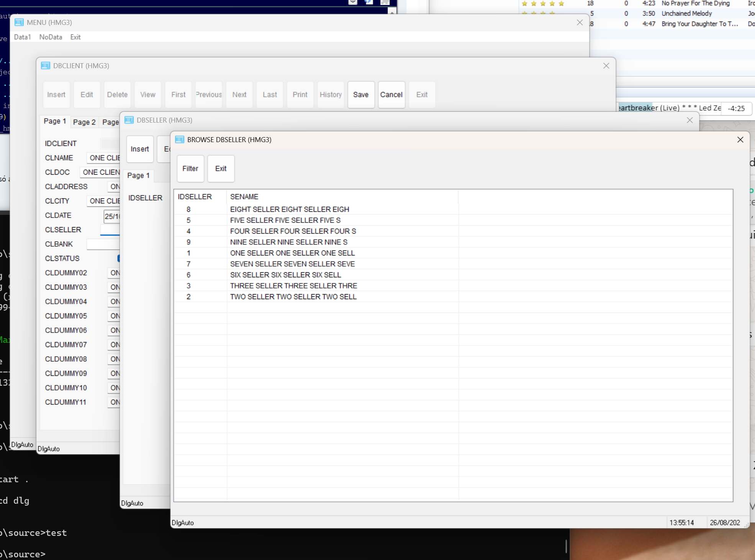Click the DBCLIENT window title icon
This screenshot has height=560, width=755.
[x=46, y=66]
